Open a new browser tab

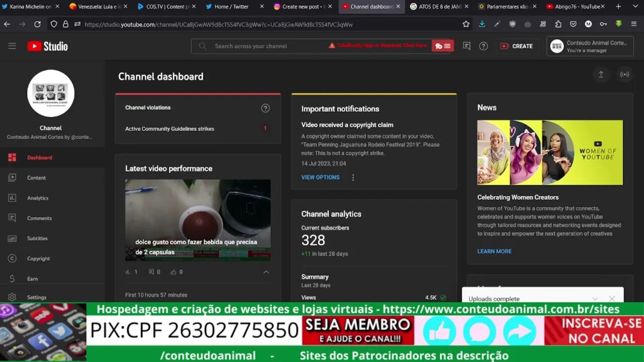pos(618,7)
